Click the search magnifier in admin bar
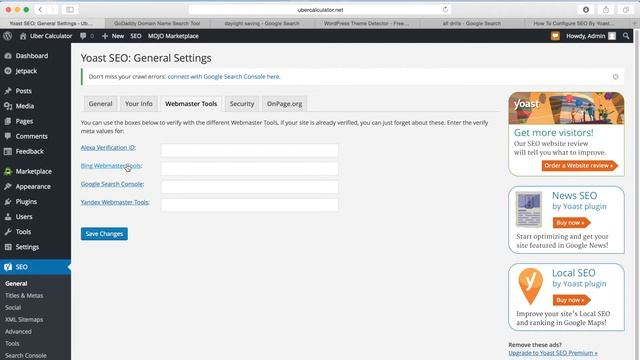The image size is (640, 360). [x=626, y=36]
